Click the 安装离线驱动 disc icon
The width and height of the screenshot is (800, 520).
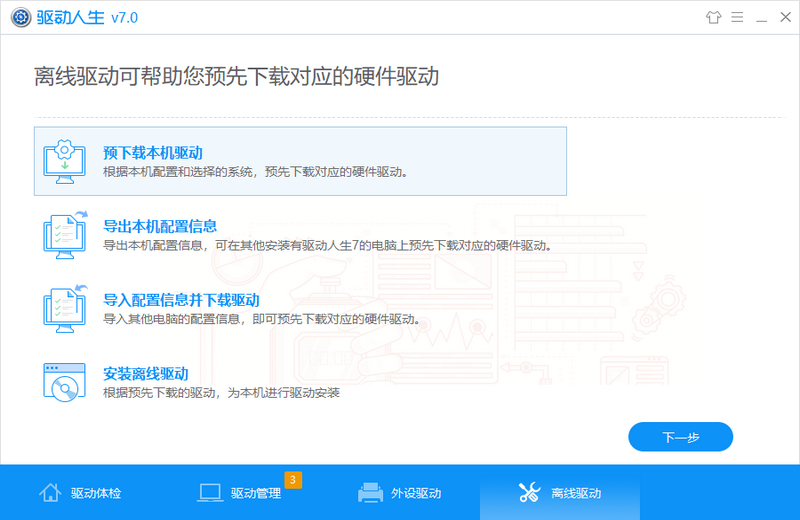[64, 382]
